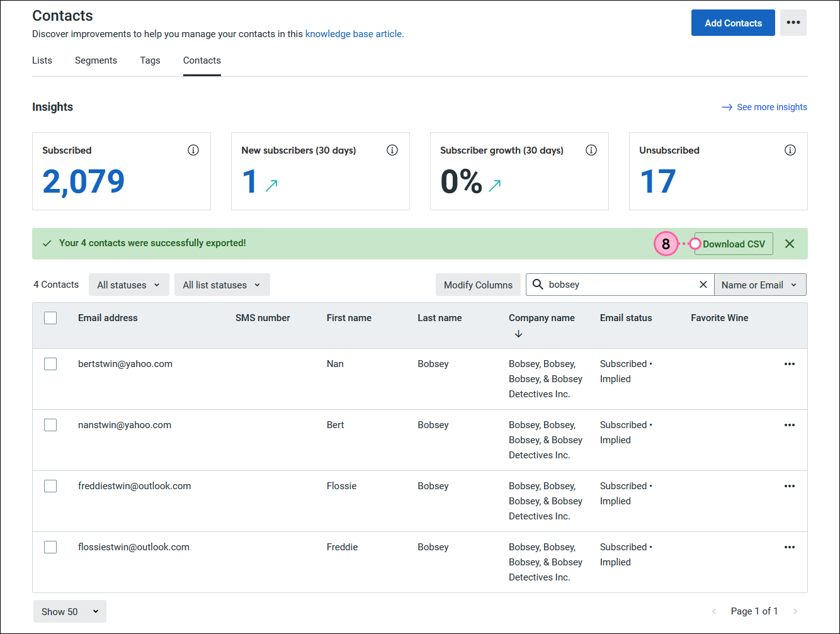Clear the bobsey search text
The image size is (840, 634).
(703, 285)
